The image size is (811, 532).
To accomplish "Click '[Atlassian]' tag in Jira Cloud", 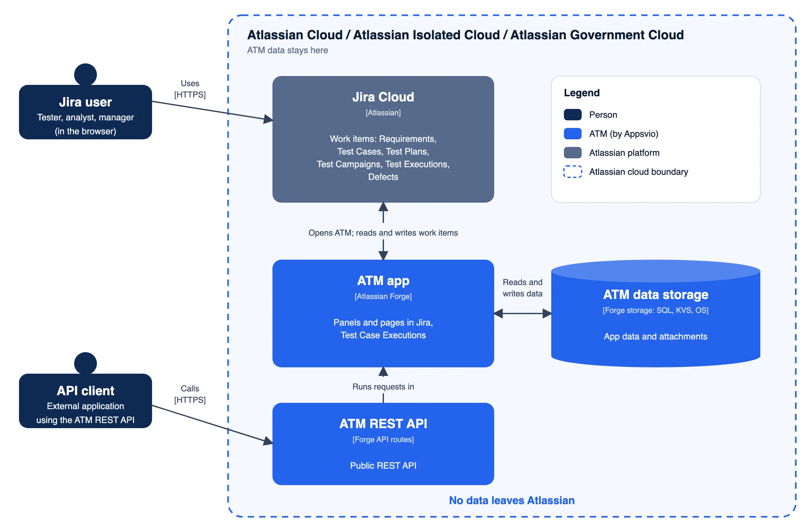I will pos(383,113).
